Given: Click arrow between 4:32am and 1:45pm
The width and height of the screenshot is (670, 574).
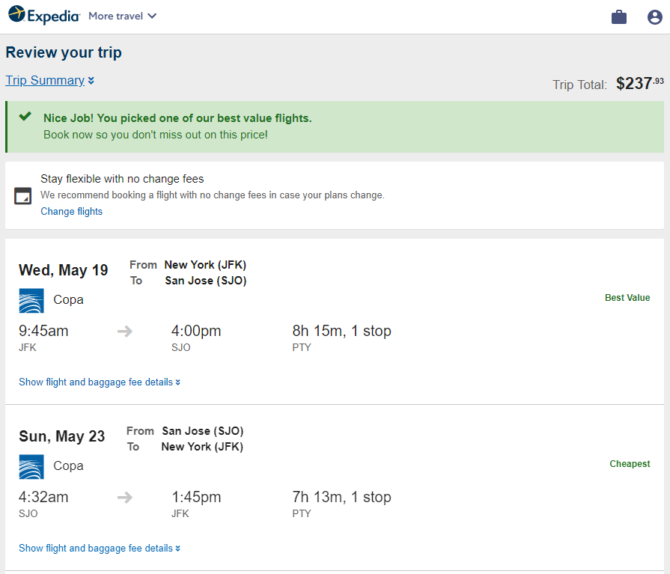Looking at the screenshot, I should pyautogui.click(x=125, y=497).
